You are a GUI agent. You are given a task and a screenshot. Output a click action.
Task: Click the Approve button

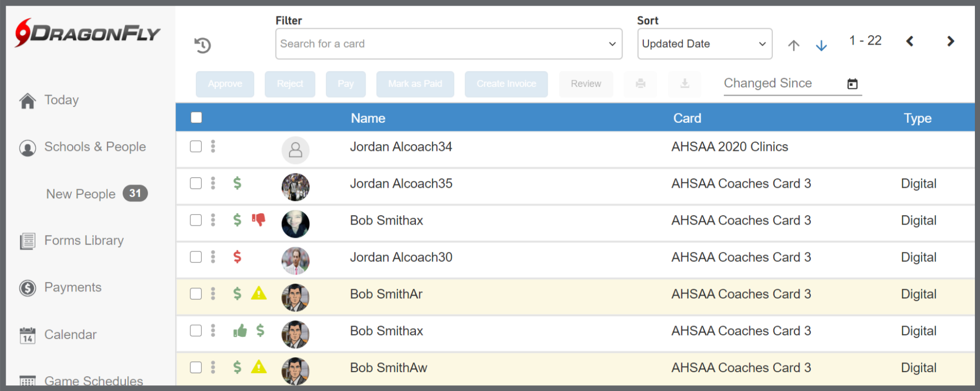[x=225, y=84]
